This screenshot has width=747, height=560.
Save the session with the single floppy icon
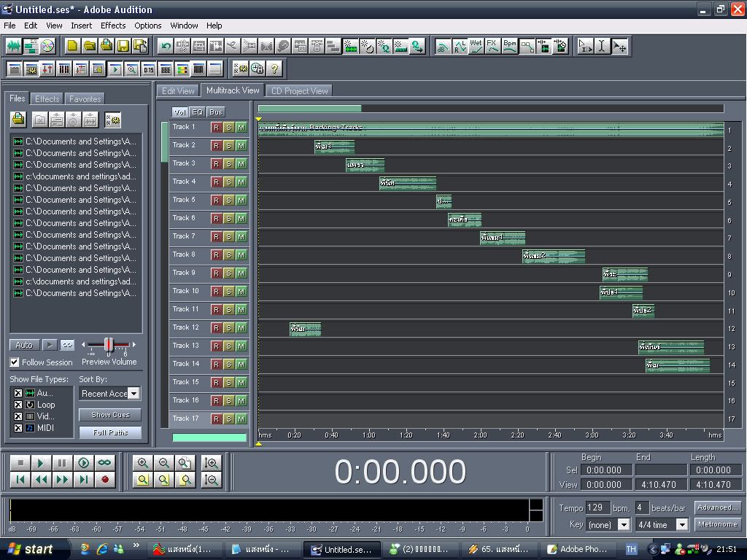click(123, 46)
